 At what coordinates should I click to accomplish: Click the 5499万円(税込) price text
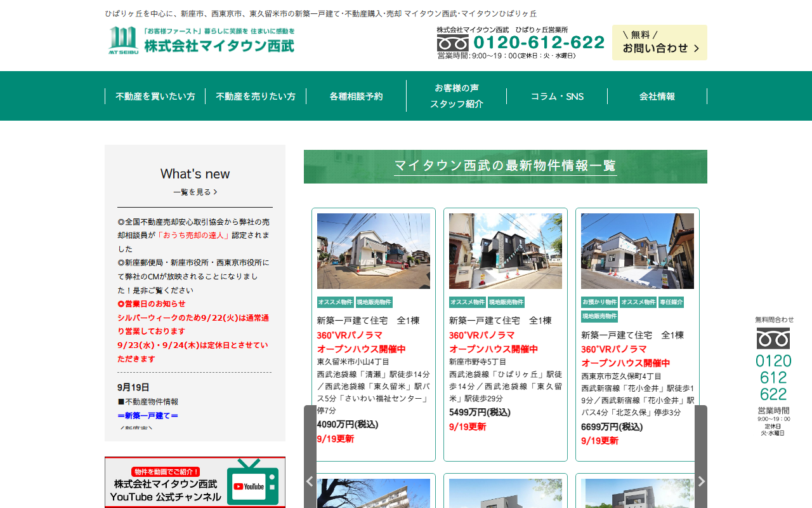[480, 412]
